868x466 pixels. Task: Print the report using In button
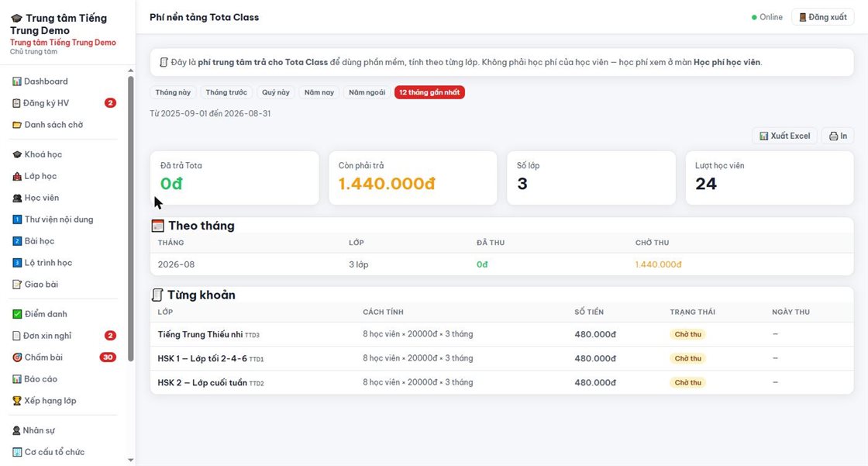point(838,136)
